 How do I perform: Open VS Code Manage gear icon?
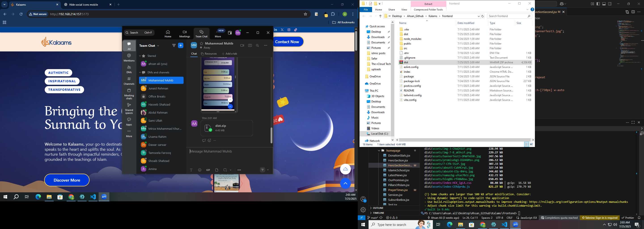pos(363,210)
